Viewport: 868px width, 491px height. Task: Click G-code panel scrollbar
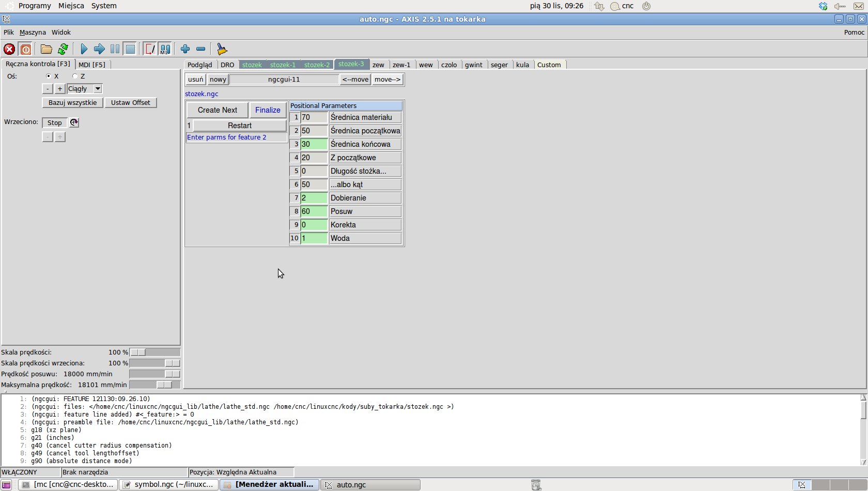pyautogui.click(x=863, y=430)
